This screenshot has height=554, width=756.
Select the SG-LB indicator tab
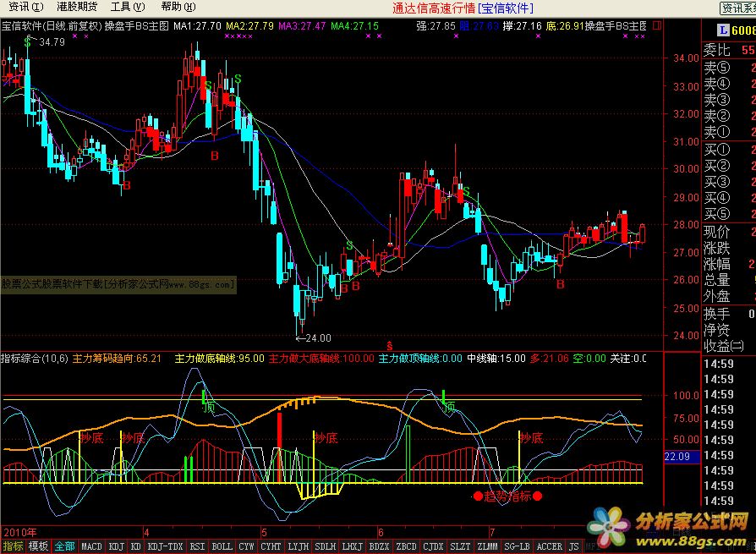click(517, 546)
